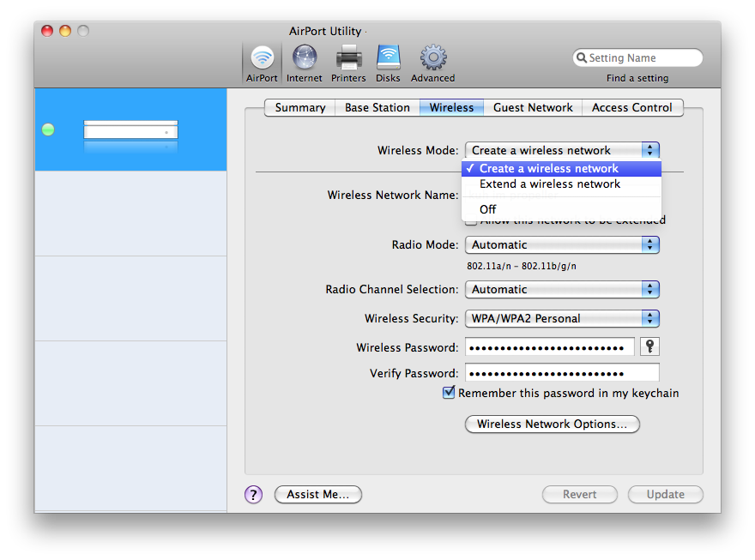
Task: Click the Wireless Password field
Action: pos(549,346)
